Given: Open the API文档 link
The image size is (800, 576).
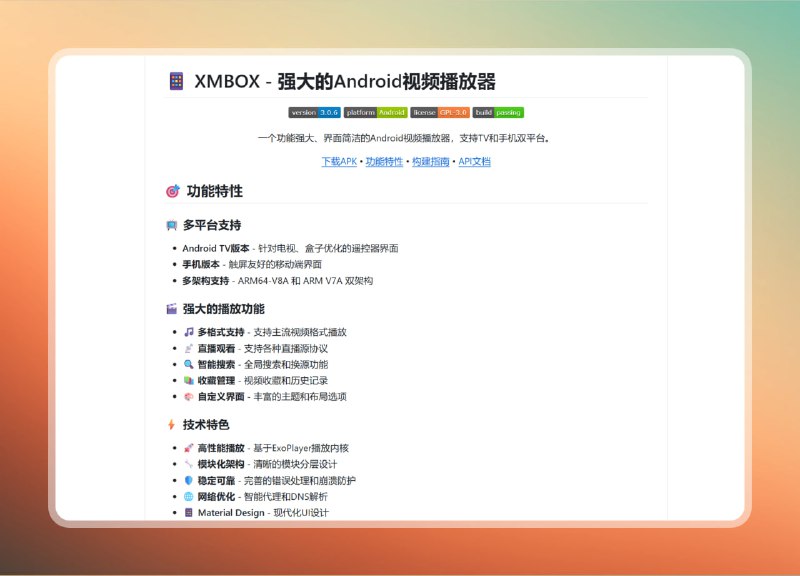Looking at the screenshot, I should 476,160.
